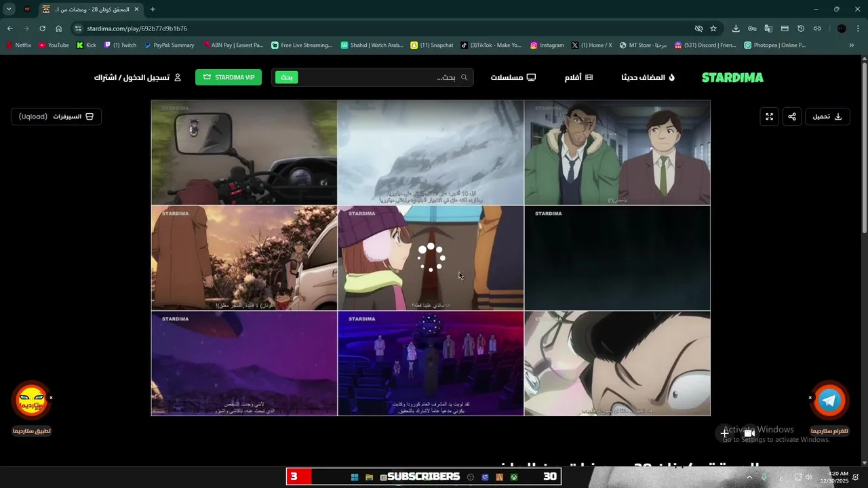Image resolution: width=868 pixels, height=488 pixels.
Task: Open the password manager key icon
Action: (x=752, y=28)
